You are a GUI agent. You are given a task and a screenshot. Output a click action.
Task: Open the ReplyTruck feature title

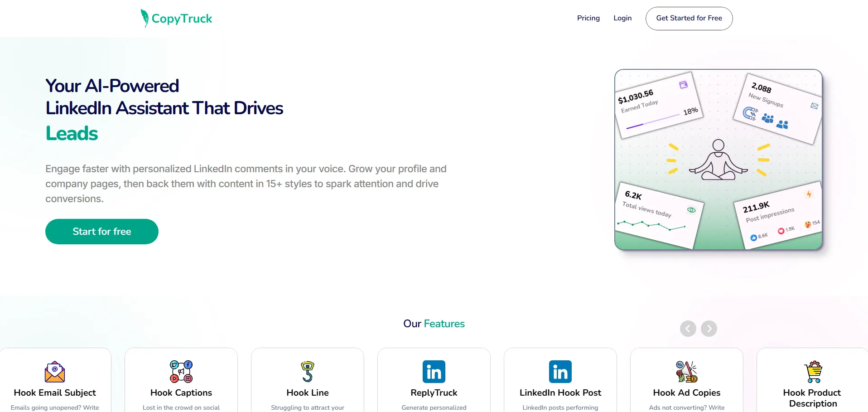click(434, 393)
